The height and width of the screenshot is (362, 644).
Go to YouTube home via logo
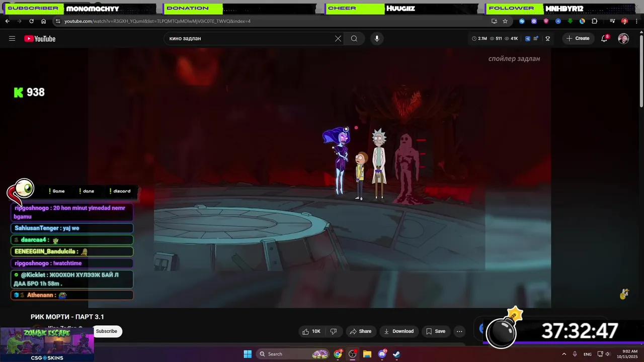click(40, 39)
